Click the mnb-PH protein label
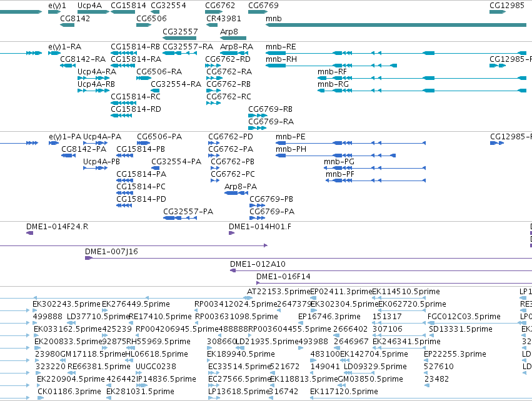The height and width of the screenshot is (401, 532). (x=291, y=149)
